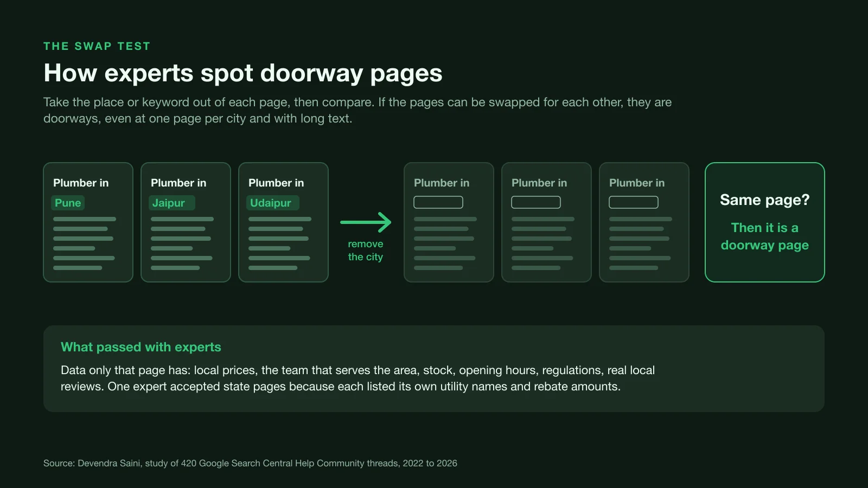Click the 'Plumber in' heading above Jaipur

[x=178, y=183]
